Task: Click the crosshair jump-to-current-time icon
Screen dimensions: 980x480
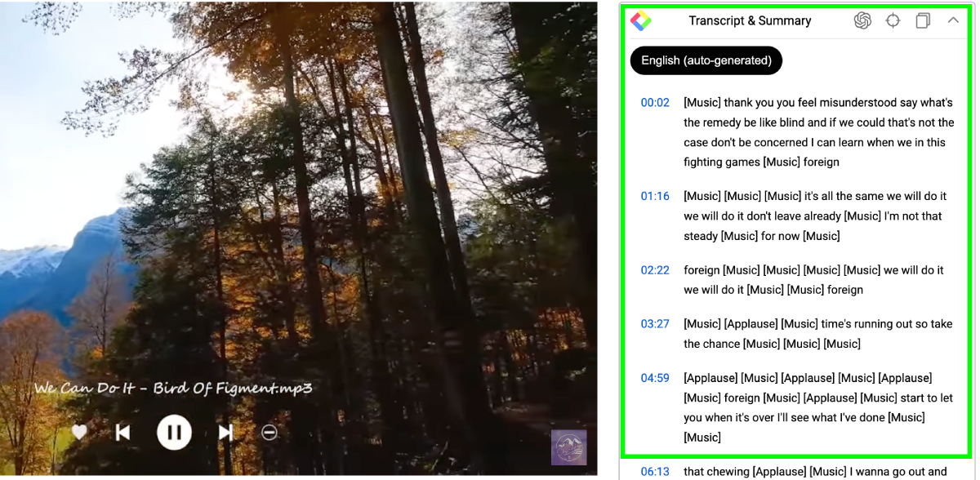Action: tap(893, 21)
